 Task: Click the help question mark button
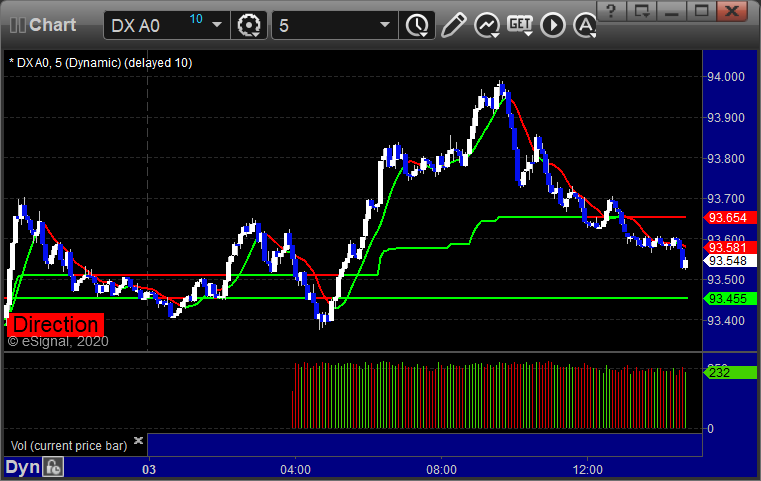(x=611, y=10)
